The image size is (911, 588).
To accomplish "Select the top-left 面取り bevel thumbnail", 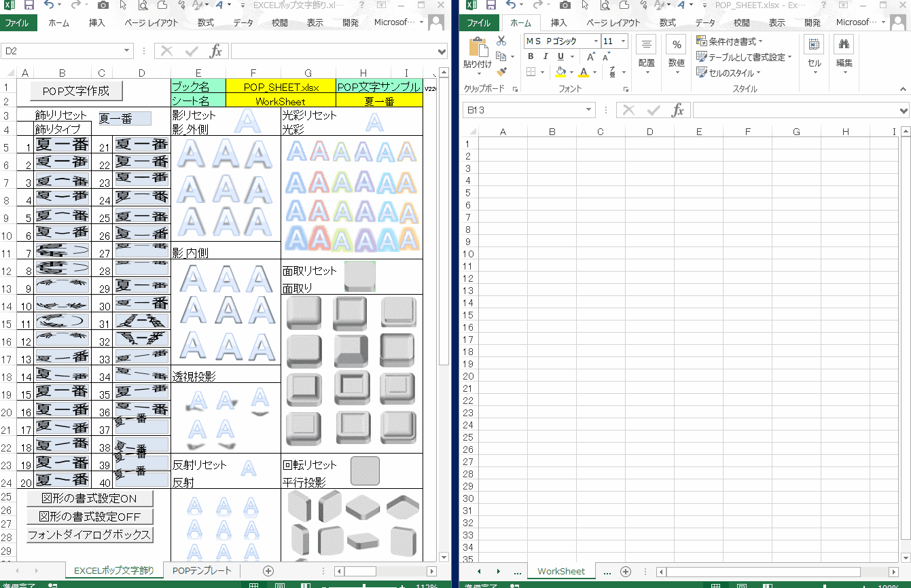I will (x=304, y=313).
